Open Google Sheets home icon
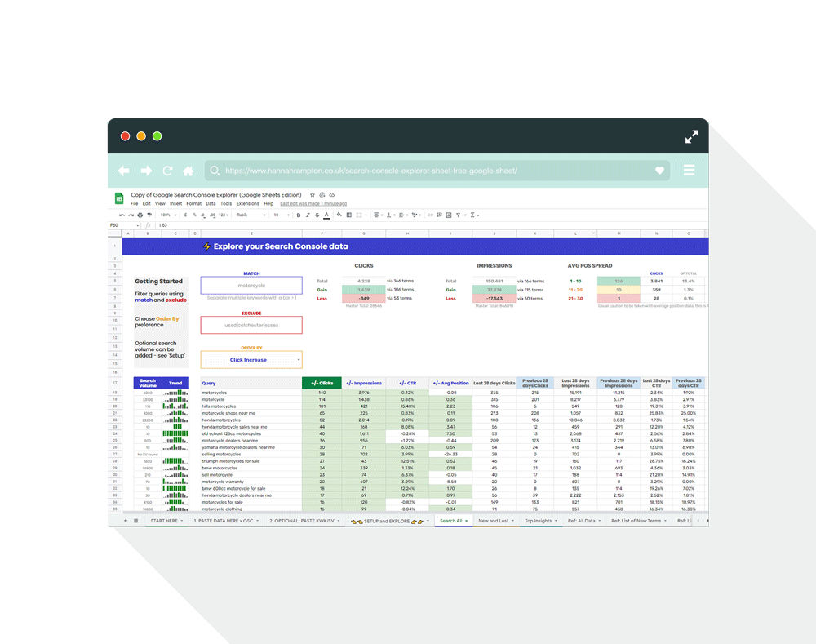Screen dimensions: 816x644 click(119, 198)
